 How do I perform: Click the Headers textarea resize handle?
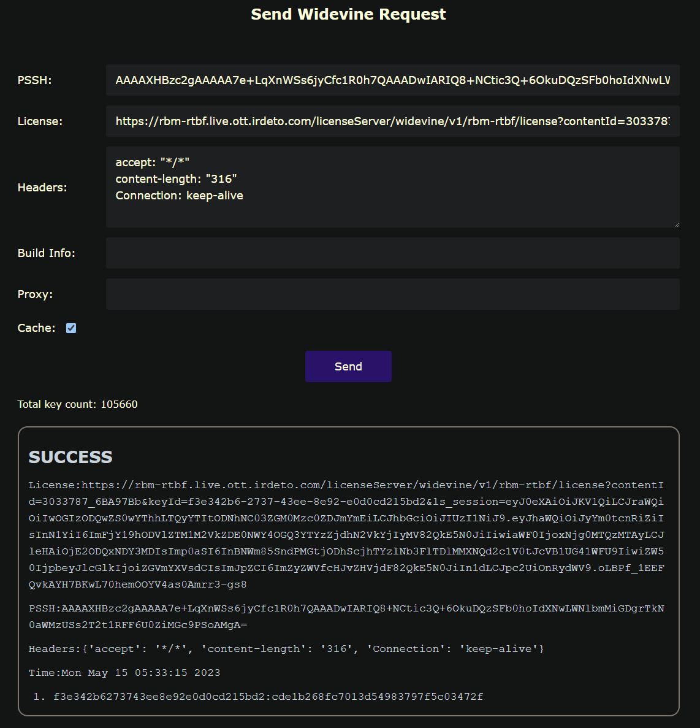[x=676, y=224]
